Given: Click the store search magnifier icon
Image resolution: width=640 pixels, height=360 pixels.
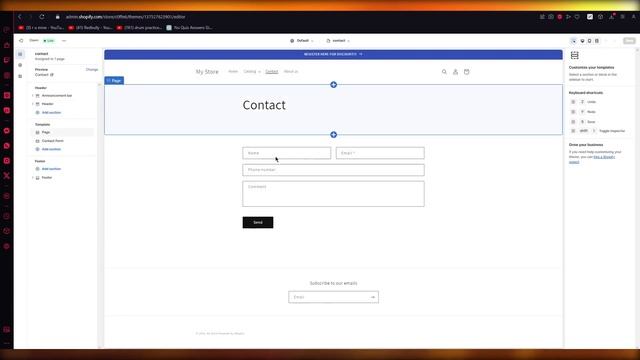Looking at the screenshot, I should (444, 72).
